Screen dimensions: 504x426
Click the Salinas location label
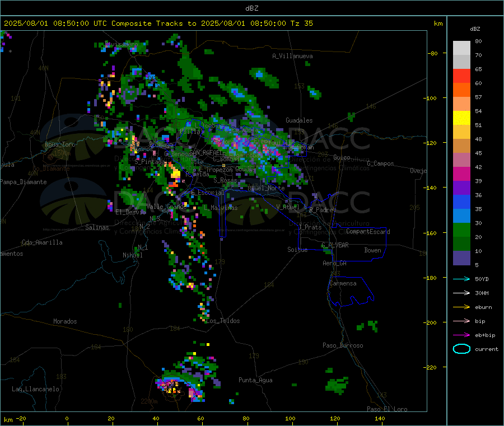point(97,227)
